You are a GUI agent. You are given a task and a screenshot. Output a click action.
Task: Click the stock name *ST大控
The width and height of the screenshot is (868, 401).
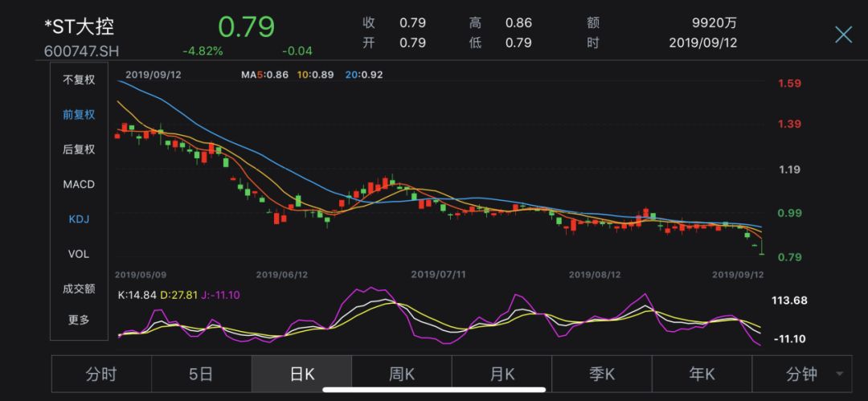79,27
